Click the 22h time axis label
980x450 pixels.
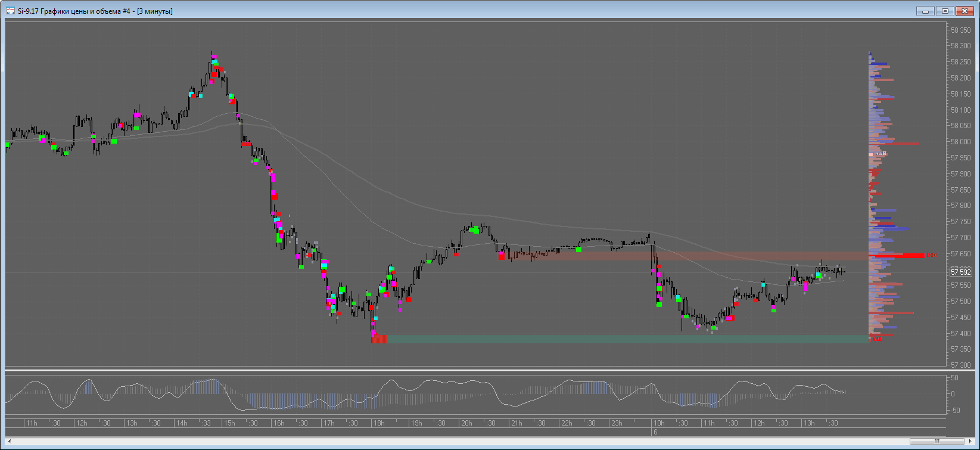point(565,423)
